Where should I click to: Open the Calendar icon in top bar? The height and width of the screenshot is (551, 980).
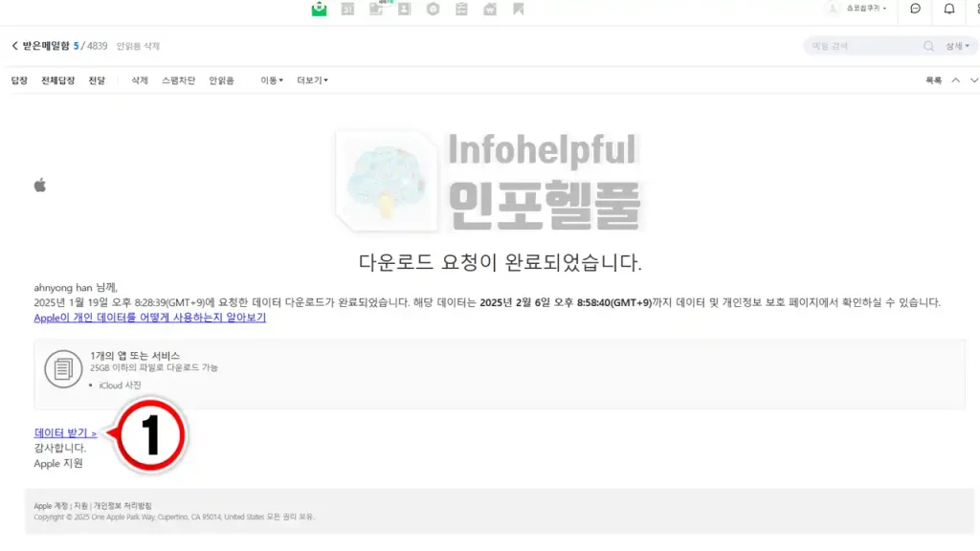click(347, 9)
